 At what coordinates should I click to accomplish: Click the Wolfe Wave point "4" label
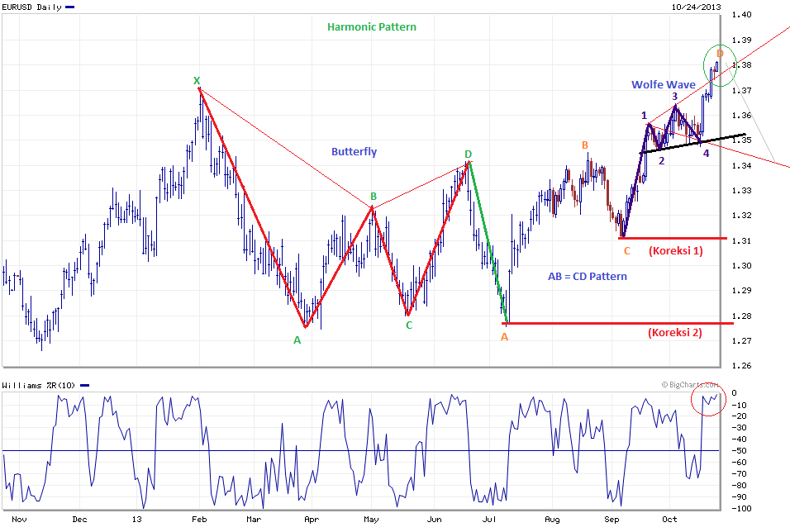point(706,153)
